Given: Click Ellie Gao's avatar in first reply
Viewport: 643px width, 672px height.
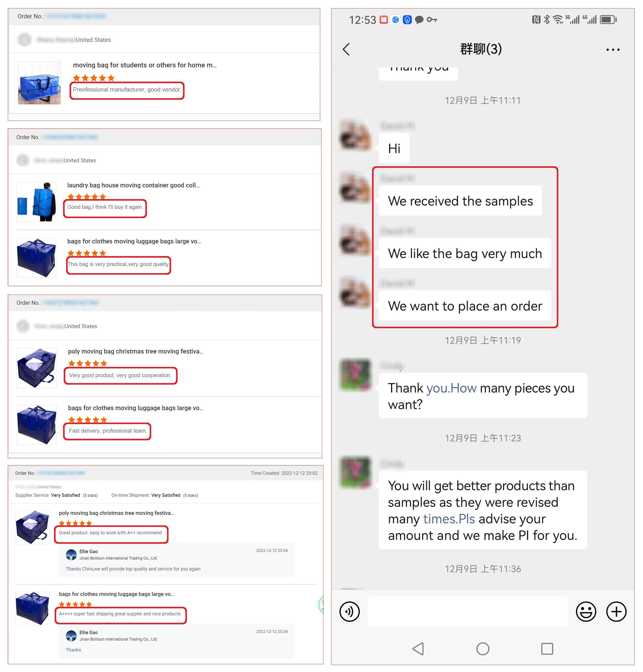Looking at the screenshot, I should (x=71, y=555).
